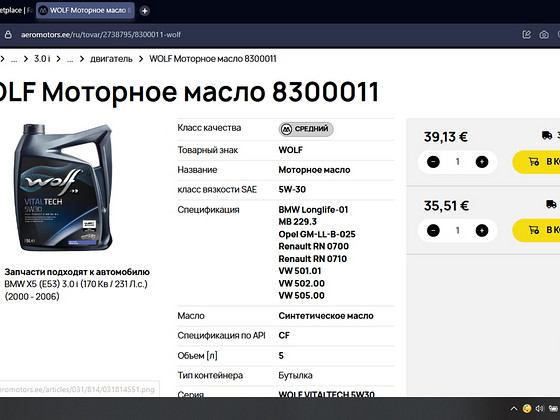Viewport: 560px width, 420px height.
Task: Click the camera snapshot icon in address bar
Action: [x=544, y=35]
